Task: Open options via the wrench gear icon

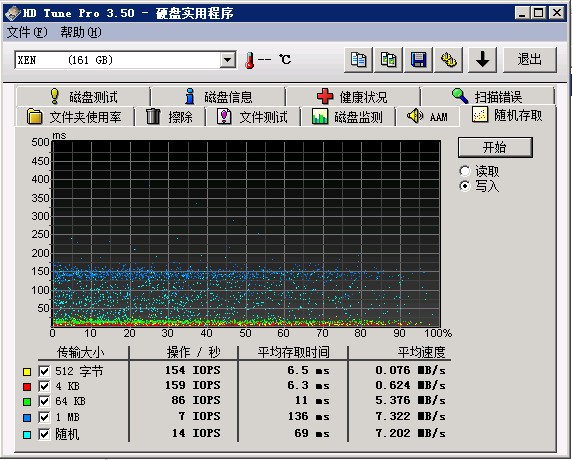Action: (449, 59)
